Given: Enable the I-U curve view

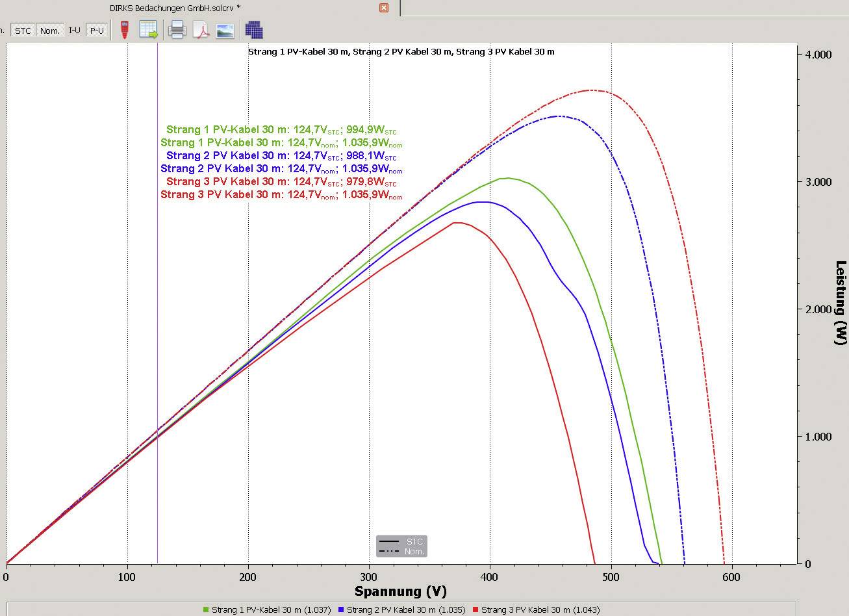Looking at the screenshot, I should point(74,30).
